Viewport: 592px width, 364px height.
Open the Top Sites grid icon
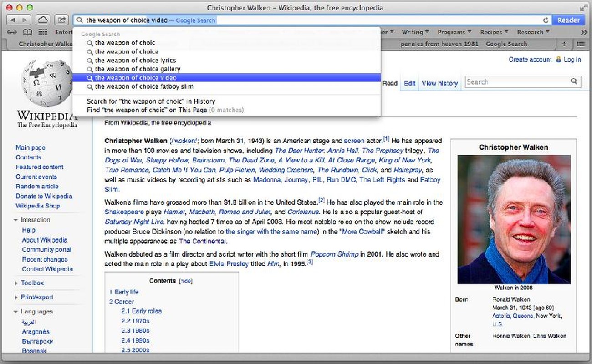point(43,32)
